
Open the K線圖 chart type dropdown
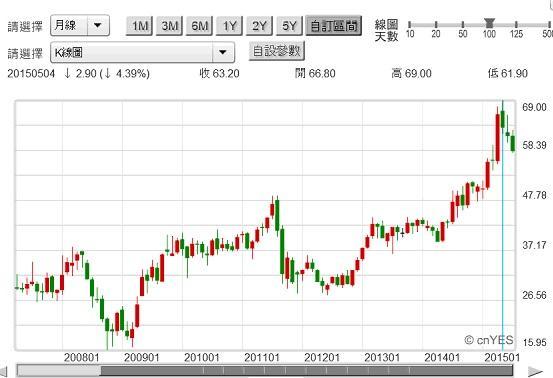(142, 53)
